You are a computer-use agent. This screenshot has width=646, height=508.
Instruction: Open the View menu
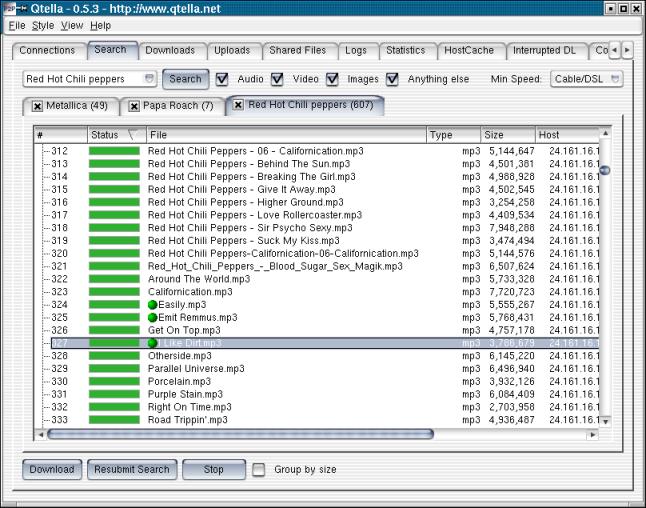point(72,26)
